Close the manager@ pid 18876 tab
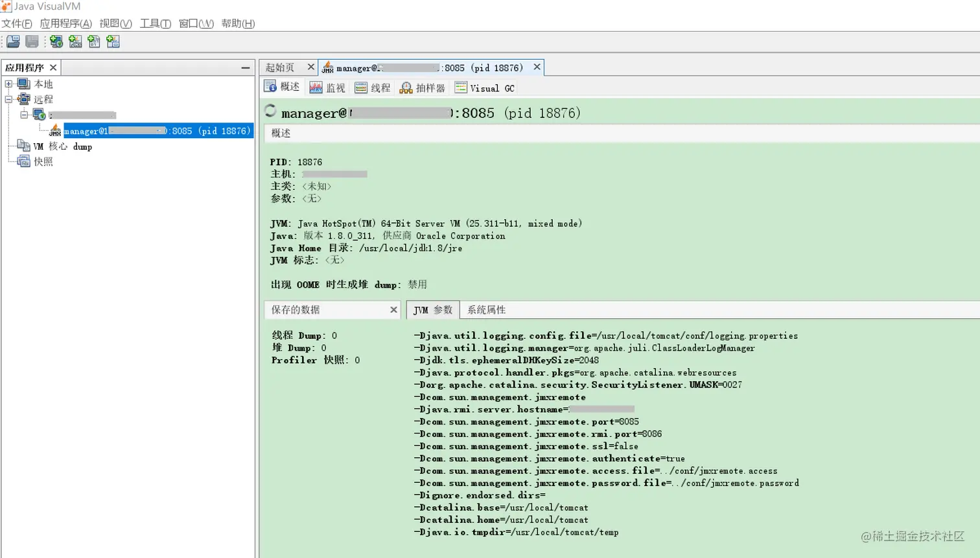The width and height of the screenshot is (980, 558). pos(537,67)
